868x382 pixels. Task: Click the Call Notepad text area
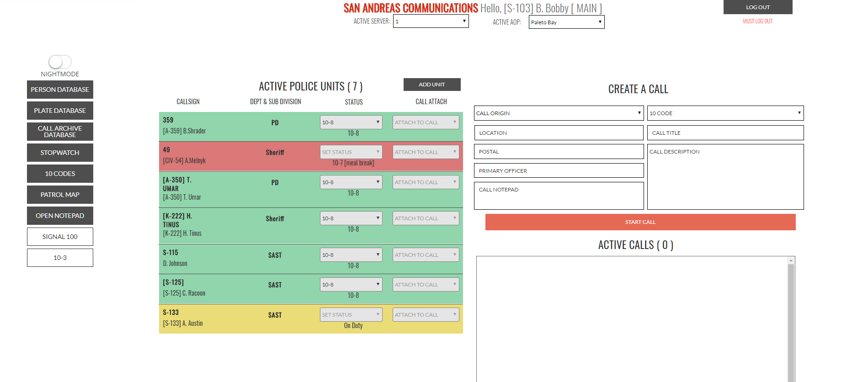click(559, 196)
